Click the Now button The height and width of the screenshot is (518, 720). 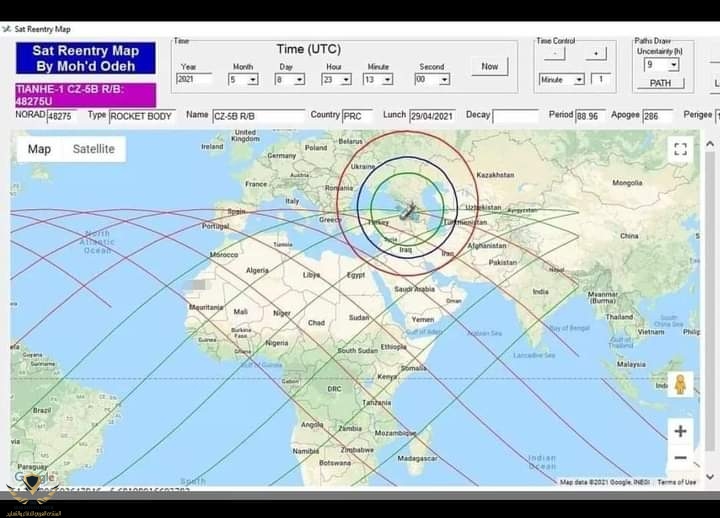pyautogui.click(x=489, y=67)
